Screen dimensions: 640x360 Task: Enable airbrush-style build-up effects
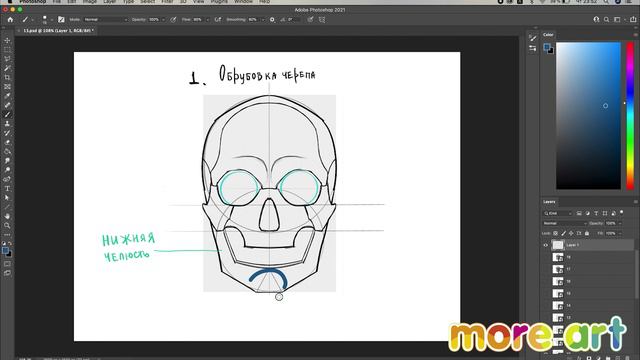[x=218, y=19]
